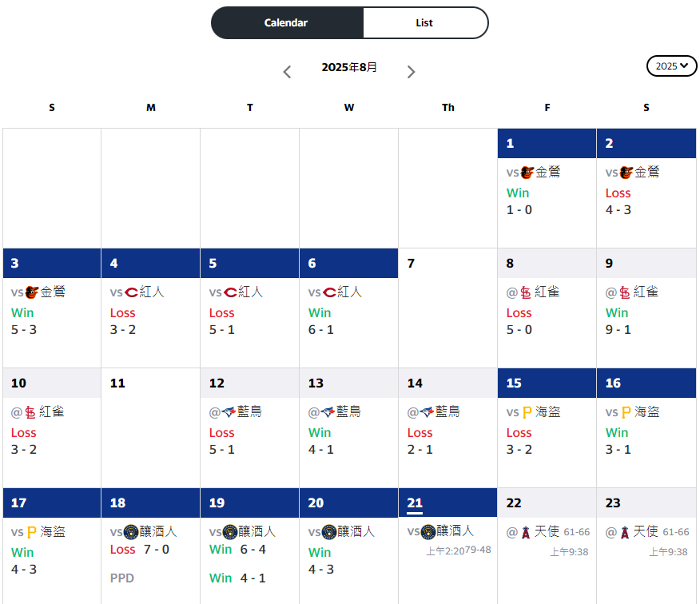
Task: Switch to the List view tab
Action: [424, 22]
